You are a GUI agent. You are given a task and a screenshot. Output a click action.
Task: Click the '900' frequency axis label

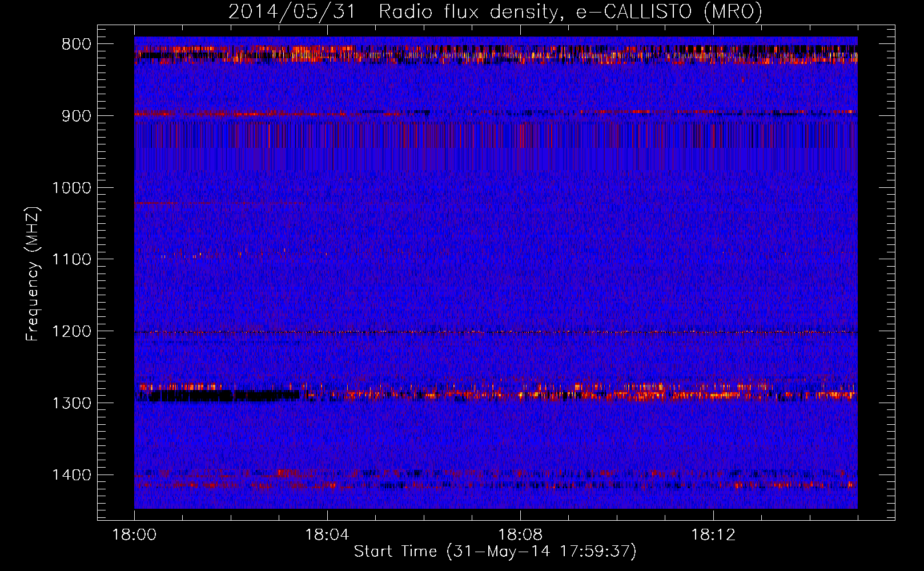(x=77, y=116)
